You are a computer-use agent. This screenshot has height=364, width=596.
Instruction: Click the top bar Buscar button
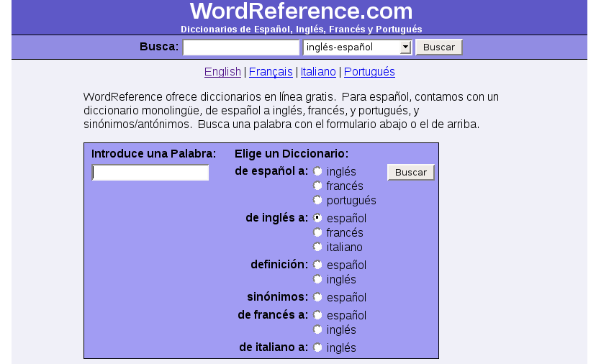pyautogui.click(x=439, y=47)
